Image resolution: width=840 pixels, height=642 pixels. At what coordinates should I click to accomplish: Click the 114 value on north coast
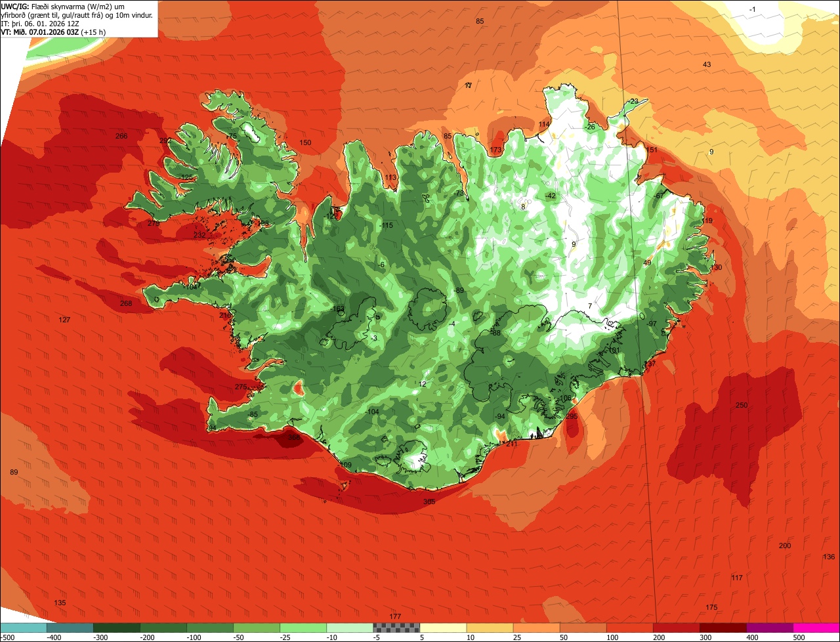[544, 125]
